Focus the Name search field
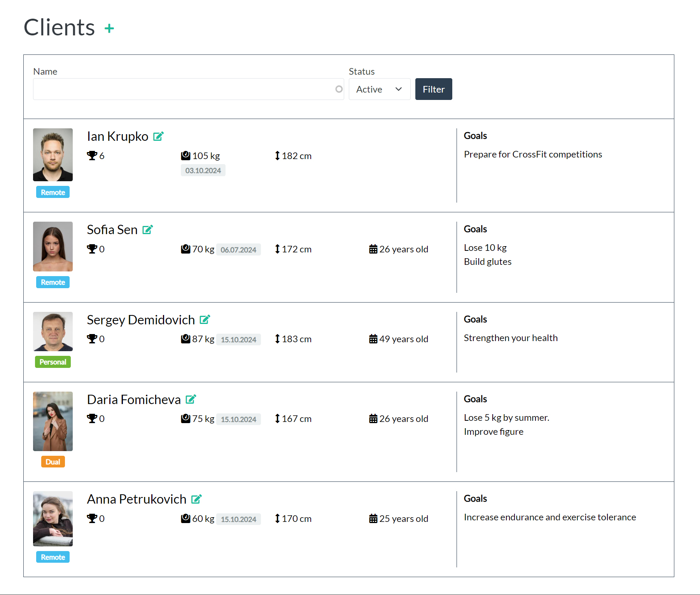 (188, 89)
